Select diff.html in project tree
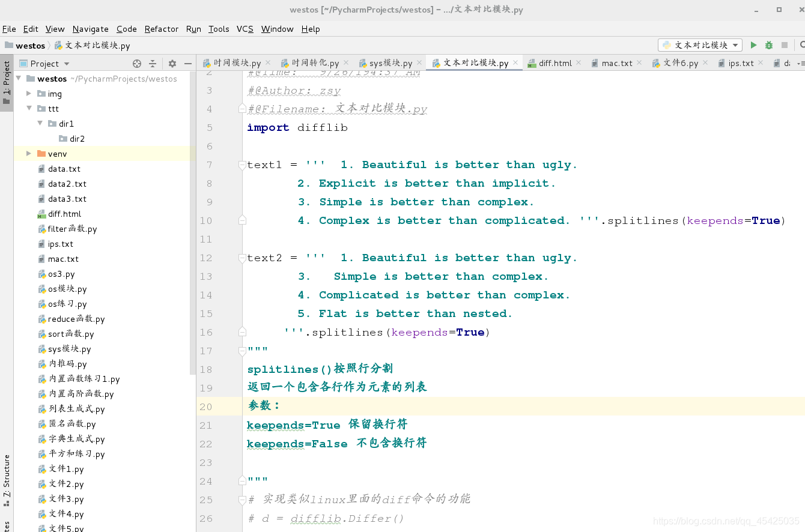 pyautogui.click(x=64, y=214)
